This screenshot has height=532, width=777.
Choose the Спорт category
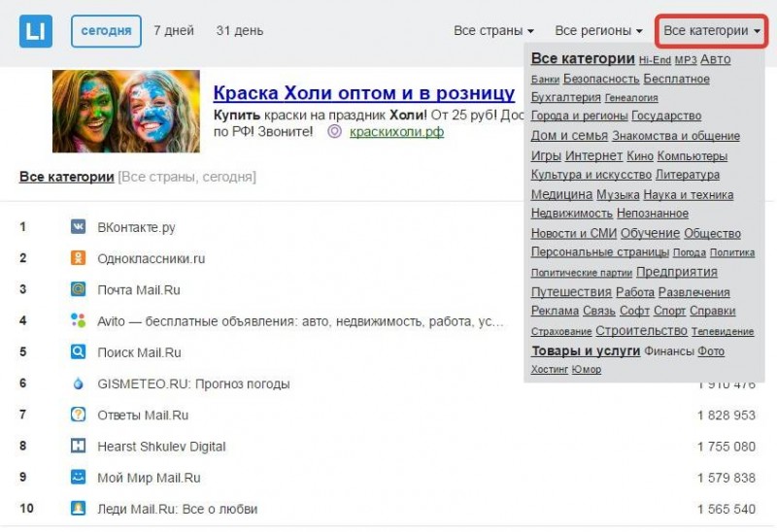coord(669,311)
